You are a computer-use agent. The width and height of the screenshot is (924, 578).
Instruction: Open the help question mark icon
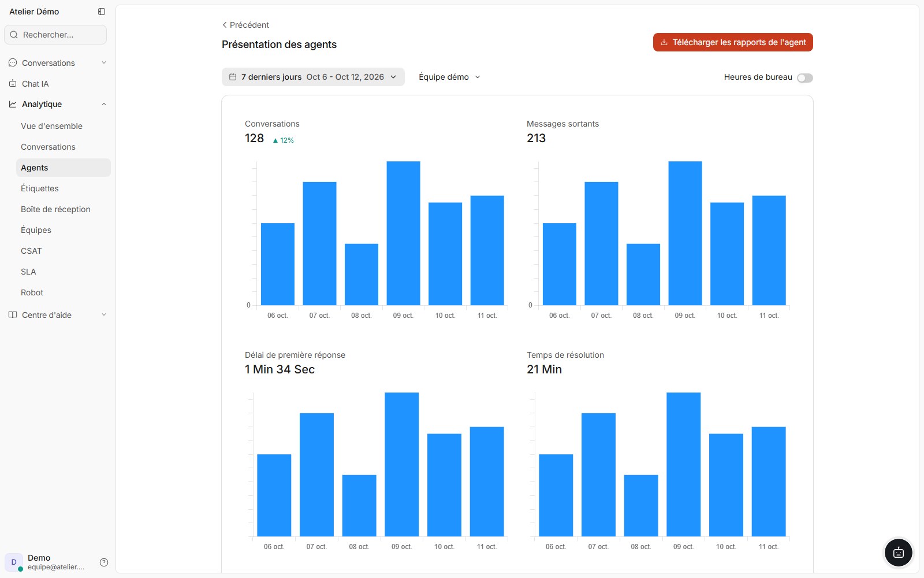click(x=104, y=562)
